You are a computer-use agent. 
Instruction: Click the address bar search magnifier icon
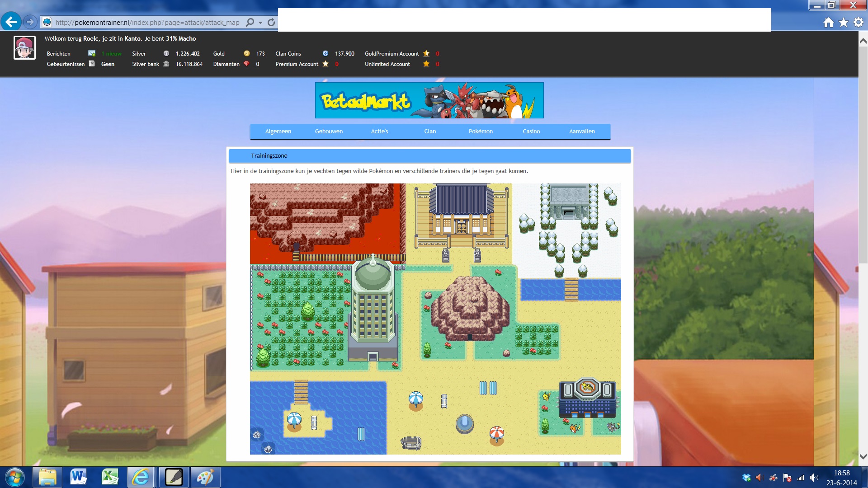pos(250,22)
